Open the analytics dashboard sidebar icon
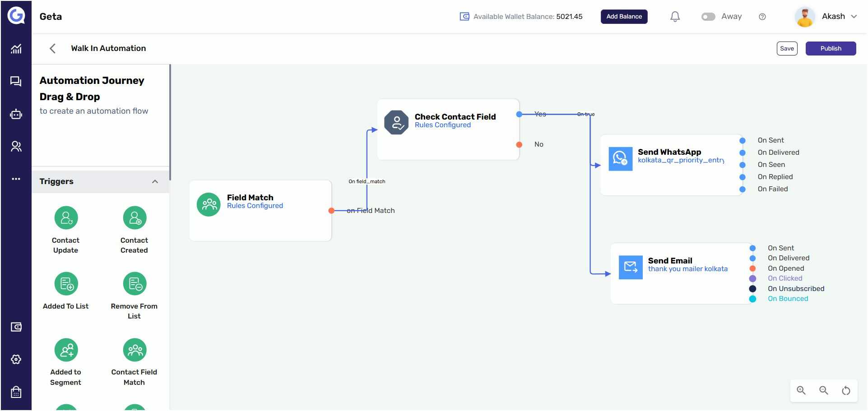Viewport: 868px width, 411px height. (16, 49)
